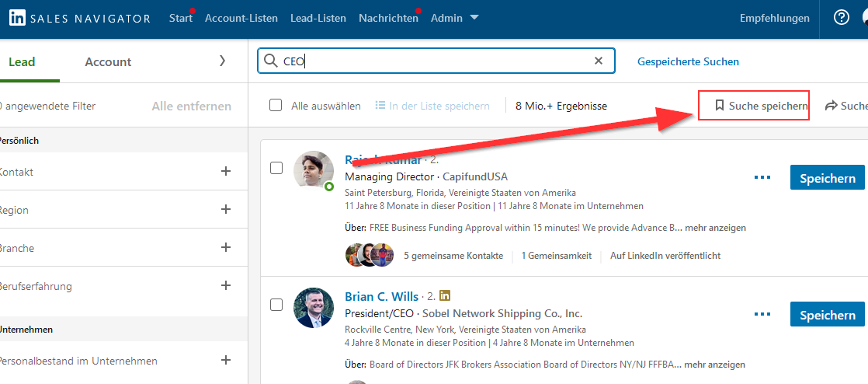The image size is (868, 384).
Task: Switch to the Account tab
Action: (108, 62)
